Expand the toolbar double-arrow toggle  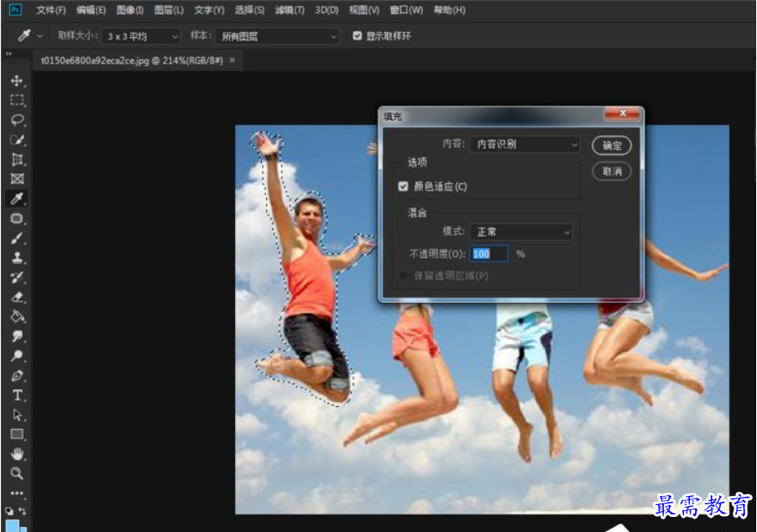pos(8,54)
